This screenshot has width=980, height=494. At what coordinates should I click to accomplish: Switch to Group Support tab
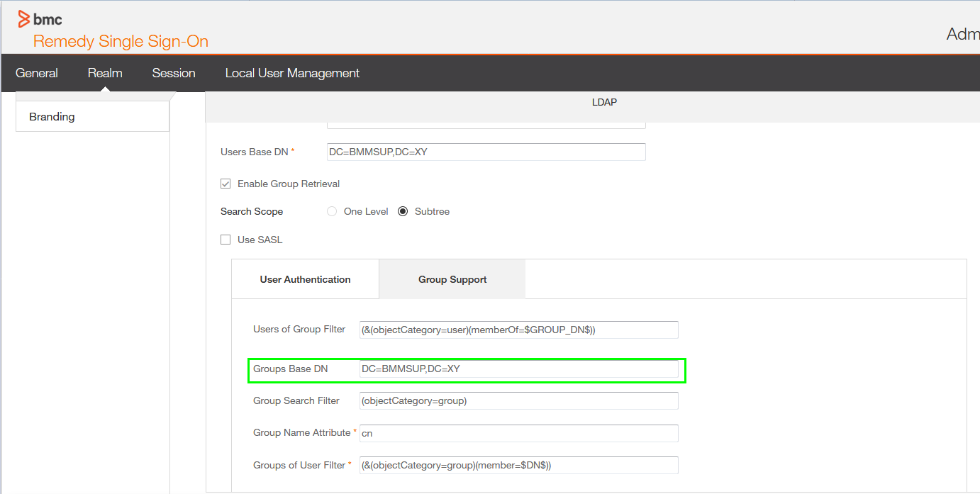452,279
